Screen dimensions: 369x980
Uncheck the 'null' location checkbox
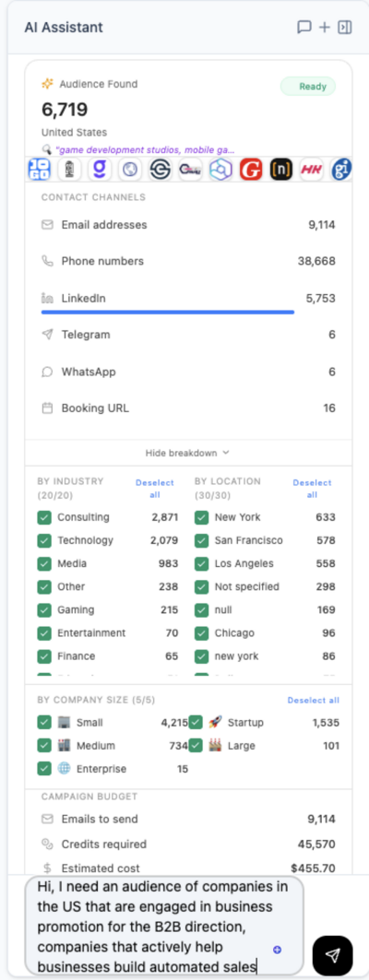tap(201, 609)
